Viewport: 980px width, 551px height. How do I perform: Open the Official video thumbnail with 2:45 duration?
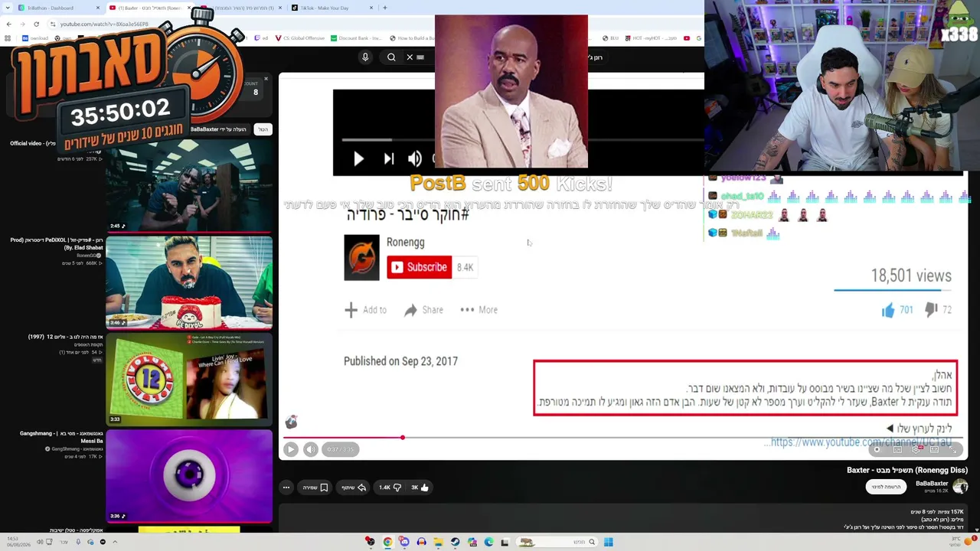(x=189, y=185)
